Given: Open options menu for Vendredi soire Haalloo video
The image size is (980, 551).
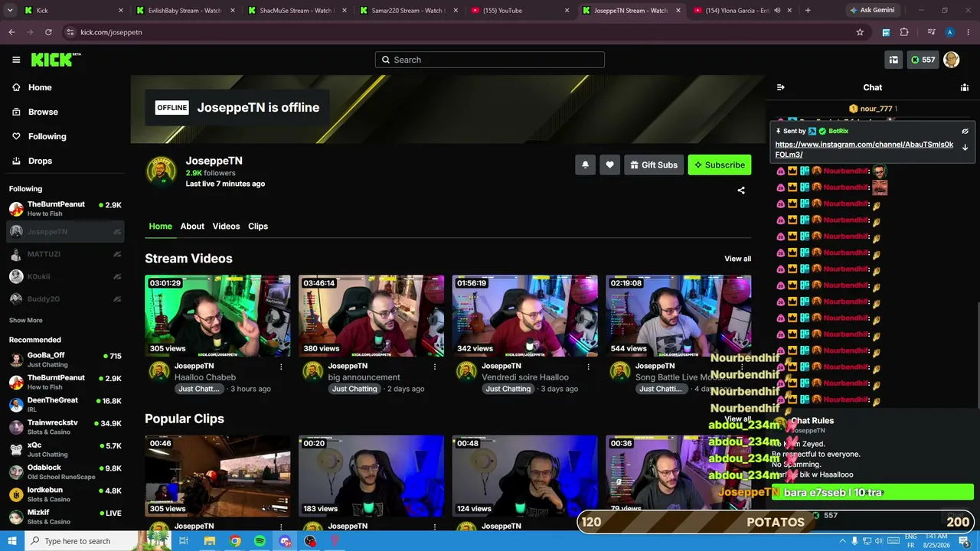Looking at the screenshot, I should pos(588,367).
